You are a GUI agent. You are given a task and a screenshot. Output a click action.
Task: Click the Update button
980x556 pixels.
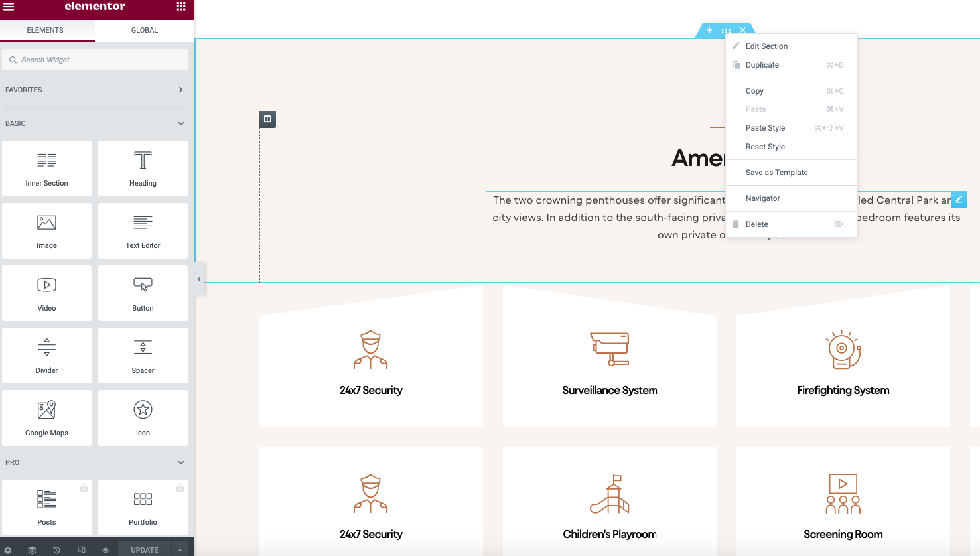pyautogui.click(x=144, y=550)
